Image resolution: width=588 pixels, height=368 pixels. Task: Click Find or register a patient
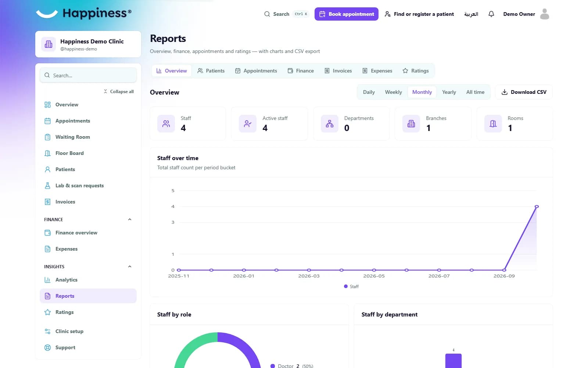click(x=419, y=14)
